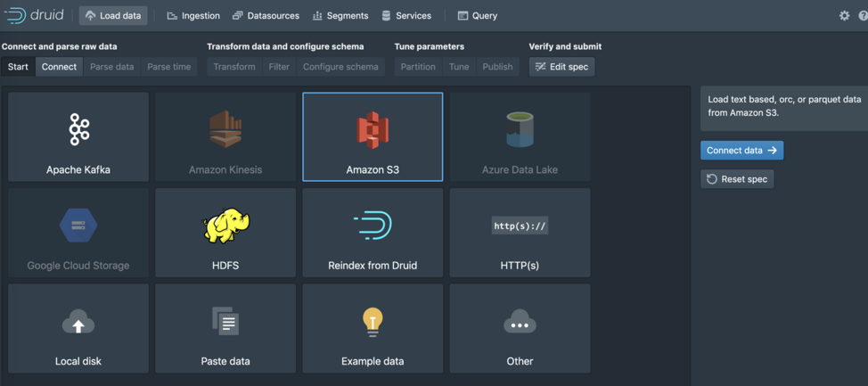
Task: Click the Other card label
Action: point(520,362)
